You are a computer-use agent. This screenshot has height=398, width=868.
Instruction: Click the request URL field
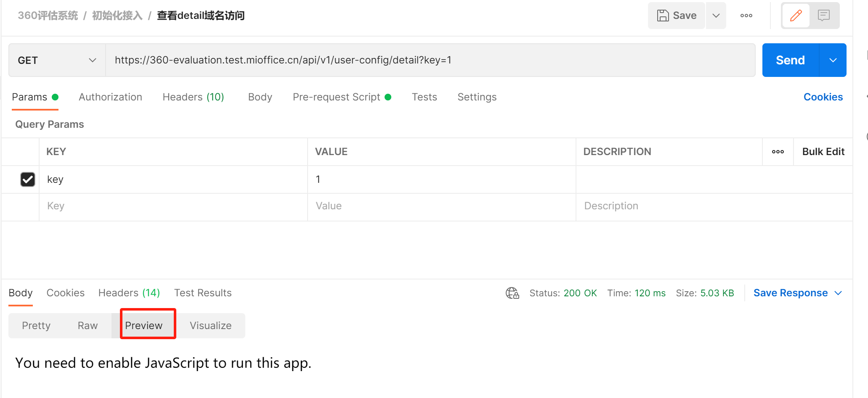pos(430,60)
